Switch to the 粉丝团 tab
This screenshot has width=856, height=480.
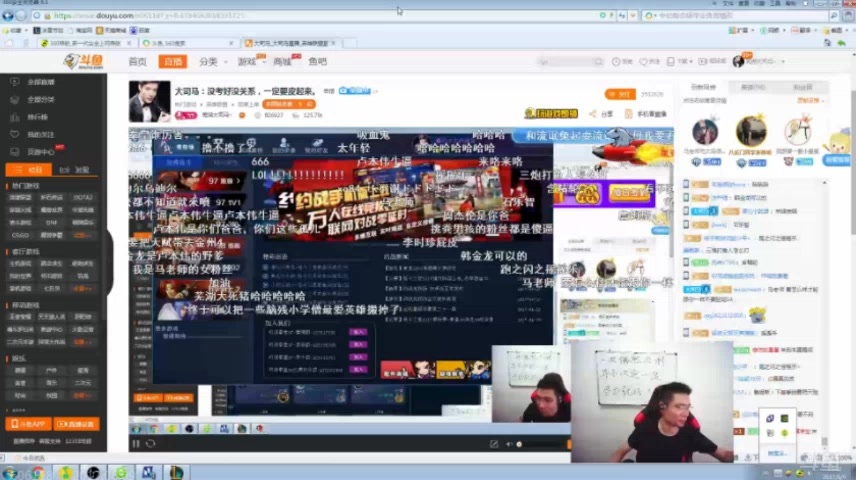point(802,87)
